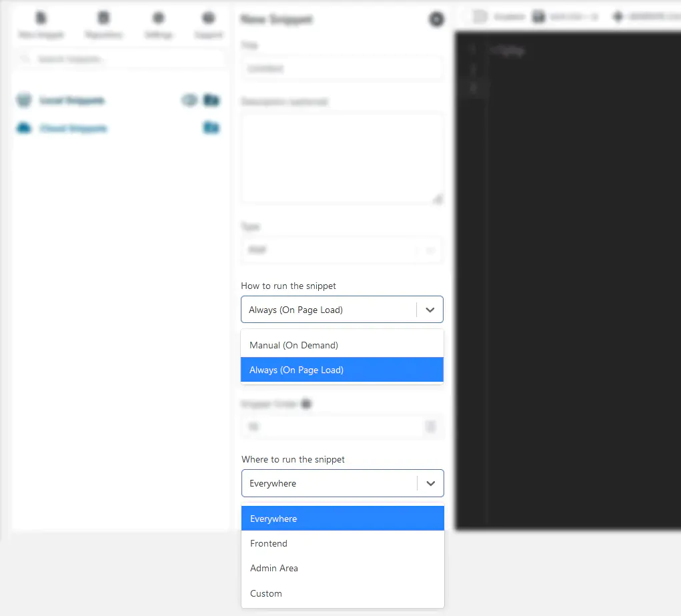Click the New Snippet sidebar icon
The height and width of the screenshot is (616, 681).
(41, 19)
